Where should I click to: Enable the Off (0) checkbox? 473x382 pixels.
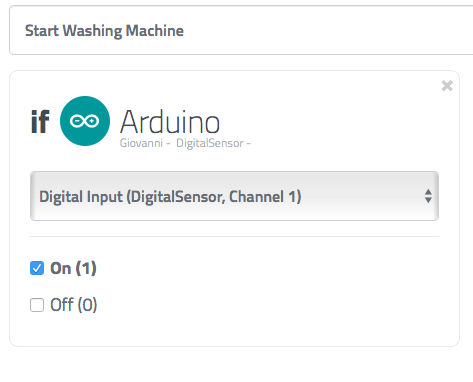tap(37, 305)
